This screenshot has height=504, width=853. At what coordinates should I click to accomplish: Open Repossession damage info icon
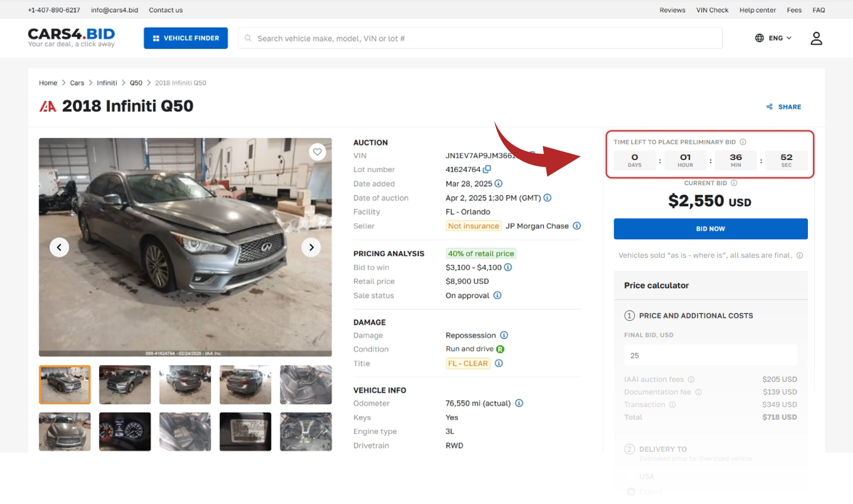504,335
